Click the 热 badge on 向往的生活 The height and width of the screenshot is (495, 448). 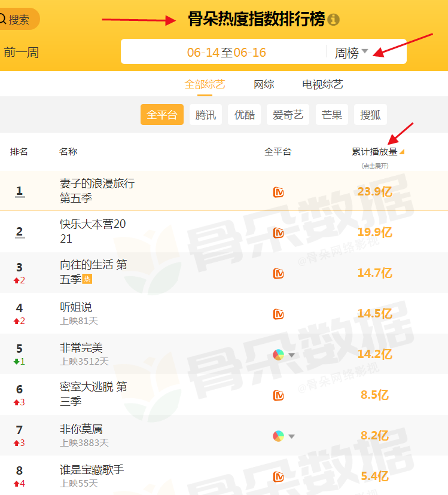click(87, 279)
